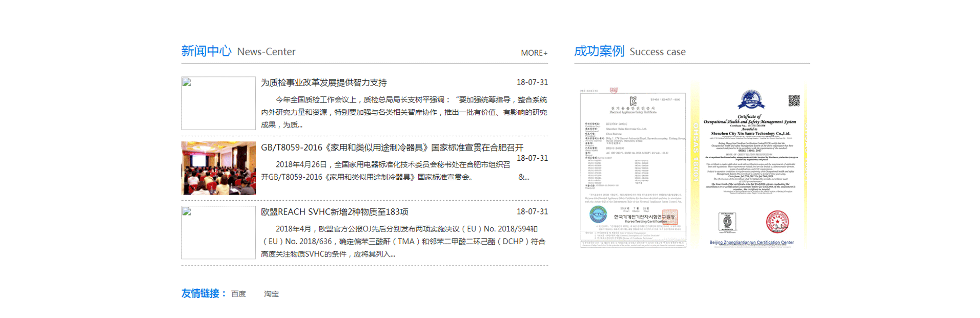Viewport: 980px width, 318px height.
Task: Open conference photo thumbnail for GB/T8059-2016 article
Action: 218,168
